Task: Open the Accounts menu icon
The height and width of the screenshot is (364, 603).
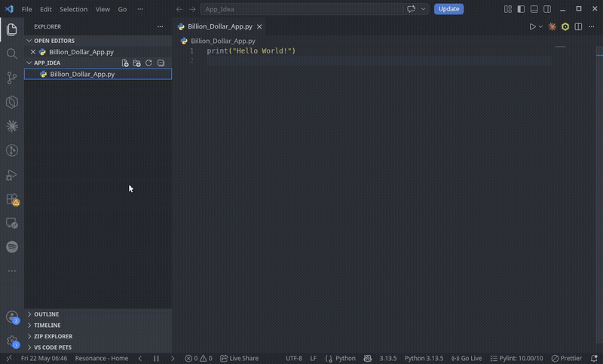Action: pos(12,317)
